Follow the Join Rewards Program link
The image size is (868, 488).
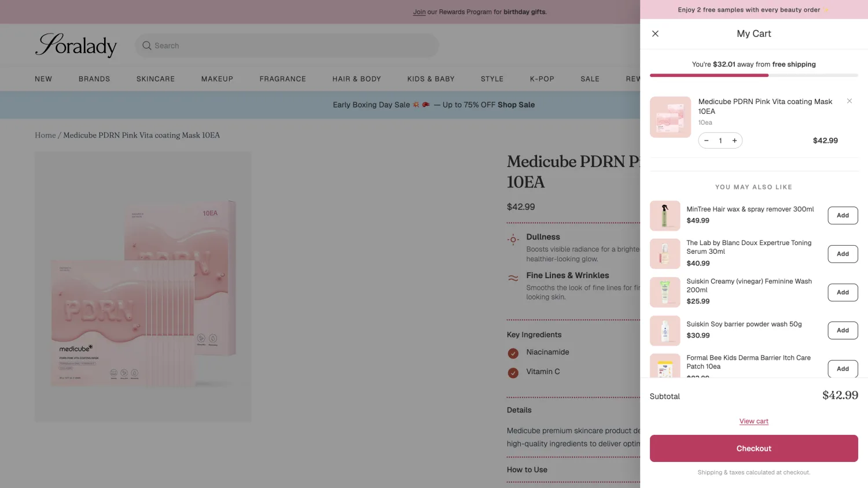(419, 12)
